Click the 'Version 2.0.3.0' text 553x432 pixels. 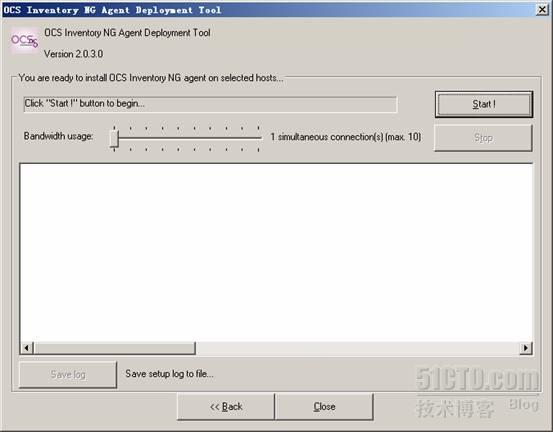click(73, 54)
